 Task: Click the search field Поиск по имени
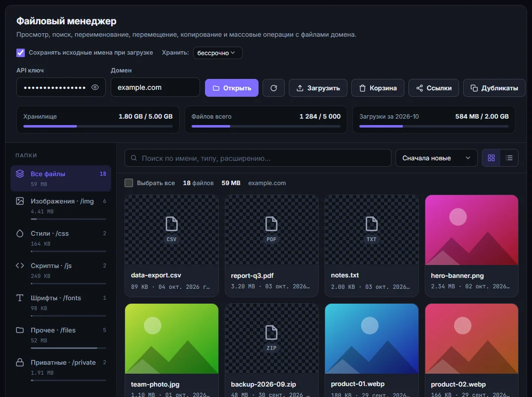coord(258,158)
